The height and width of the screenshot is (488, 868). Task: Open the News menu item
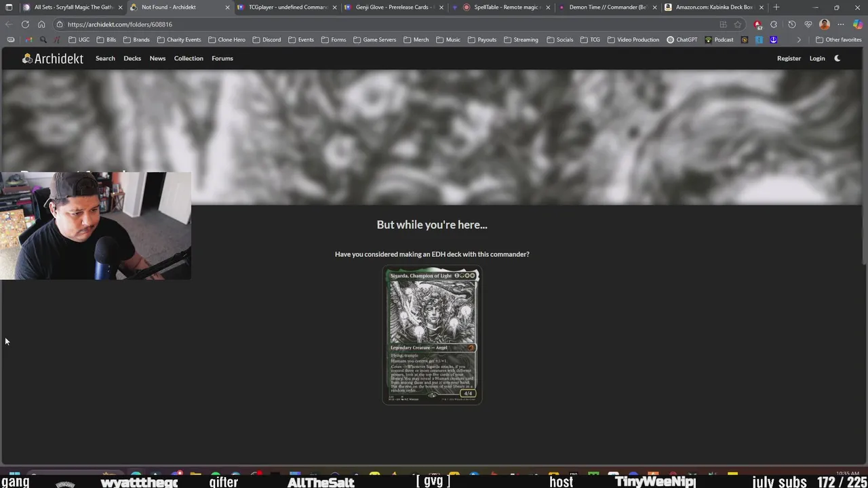tap(157, 58)
